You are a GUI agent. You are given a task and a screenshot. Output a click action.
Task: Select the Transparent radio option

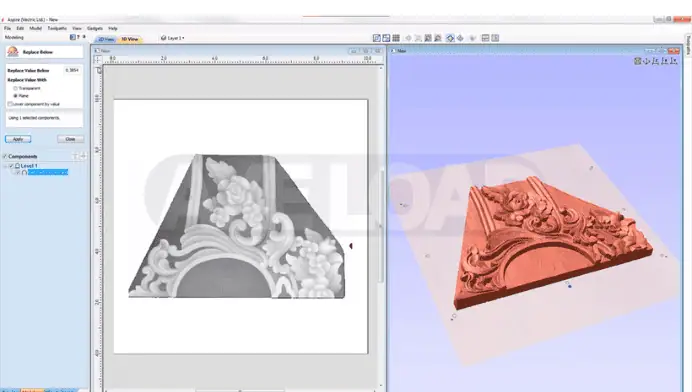point(15,88)
